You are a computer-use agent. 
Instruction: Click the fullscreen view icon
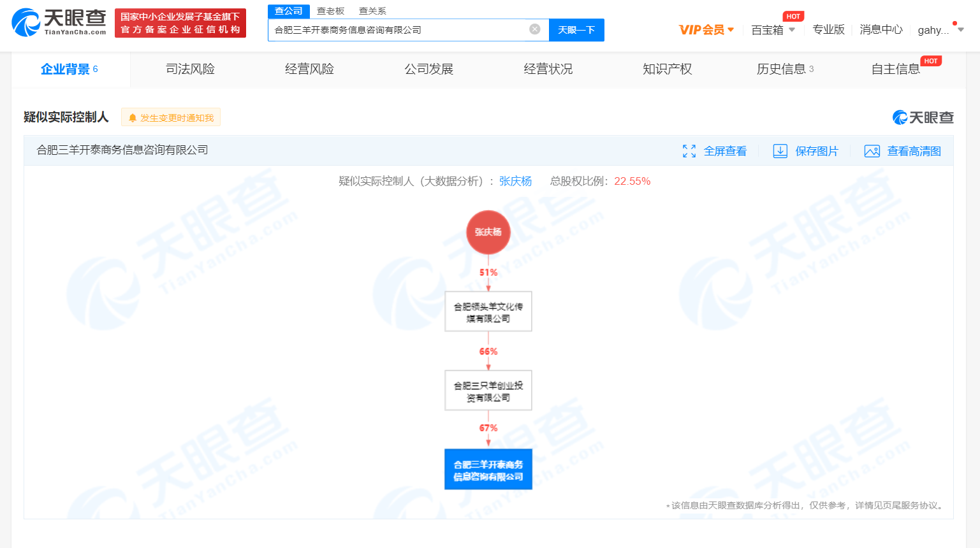click(x=689, y=151)
